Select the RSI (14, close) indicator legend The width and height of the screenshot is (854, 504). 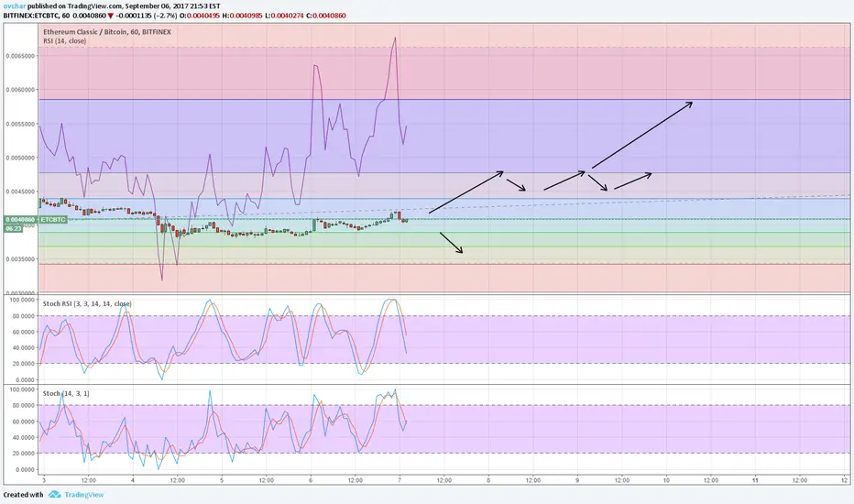point(65,41)
